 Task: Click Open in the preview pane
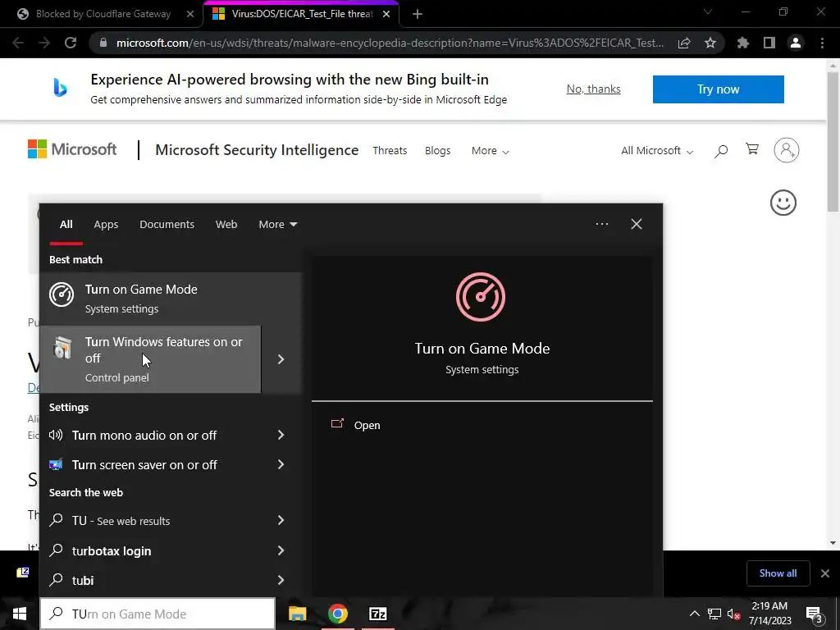(x=367, y=425)
